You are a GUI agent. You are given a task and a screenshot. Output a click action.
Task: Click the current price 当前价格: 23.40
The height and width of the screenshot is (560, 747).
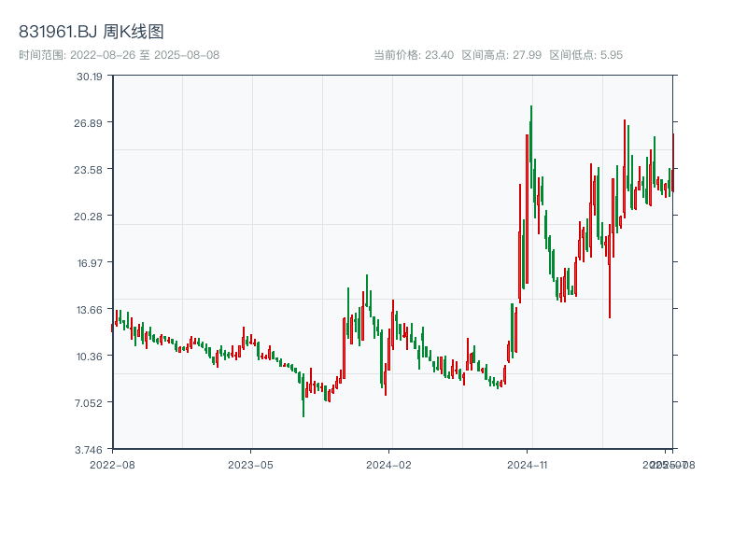414,55
